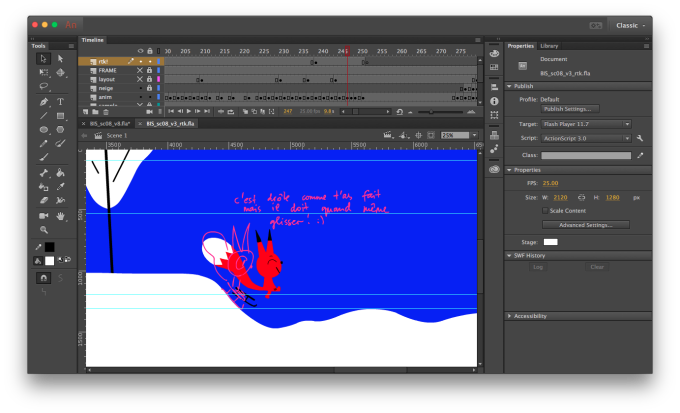Switch to the Library tab

(550, 46)
